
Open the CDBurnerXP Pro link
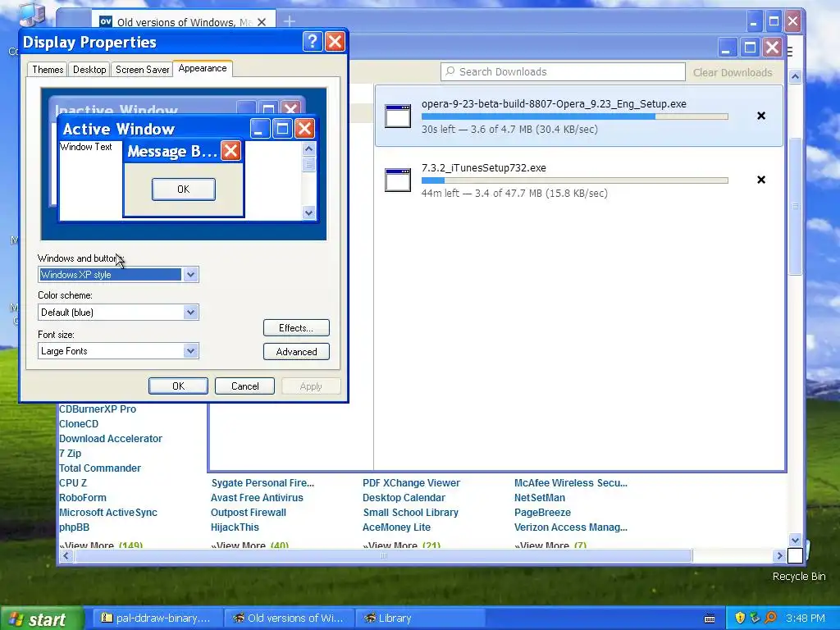(98, 409)
